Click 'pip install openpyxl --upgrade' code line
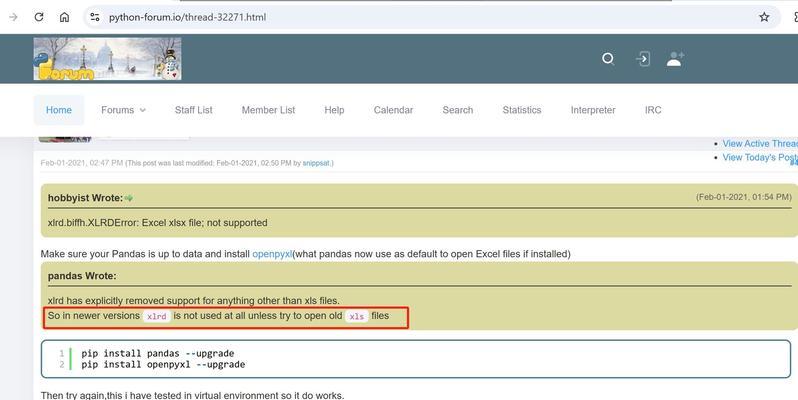This screenshot has width=798, height=400. 163,364
